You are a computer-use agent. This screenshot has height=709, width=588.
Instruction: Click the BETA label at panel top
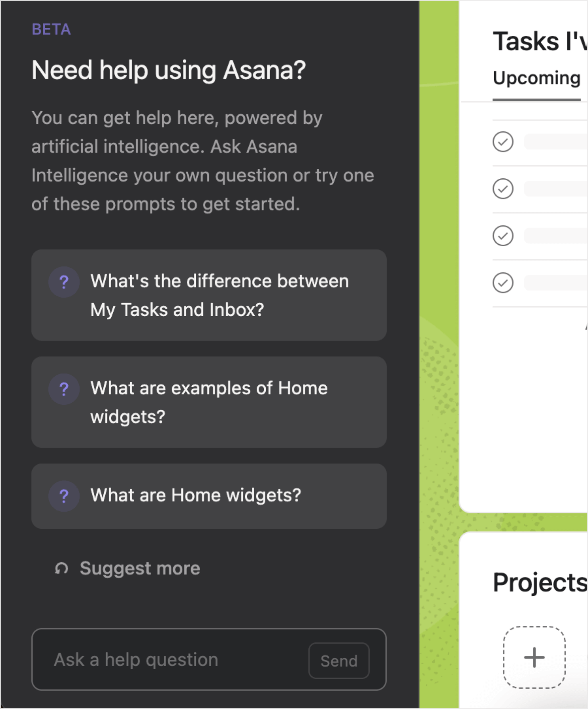point(51,29)
